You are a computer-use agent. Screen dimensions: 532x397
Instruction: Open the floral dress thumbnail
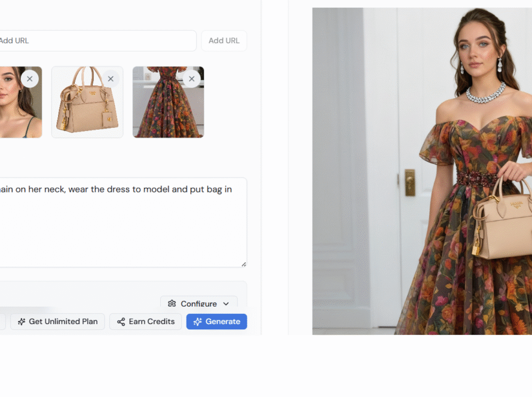[x=169, y=102]
